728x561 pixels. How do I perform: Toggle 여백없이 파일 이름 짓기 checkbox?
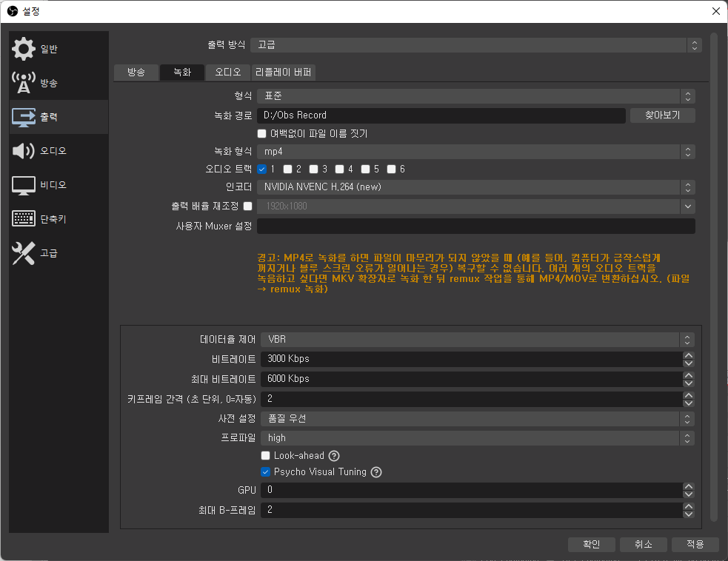(x=262, y=134)
